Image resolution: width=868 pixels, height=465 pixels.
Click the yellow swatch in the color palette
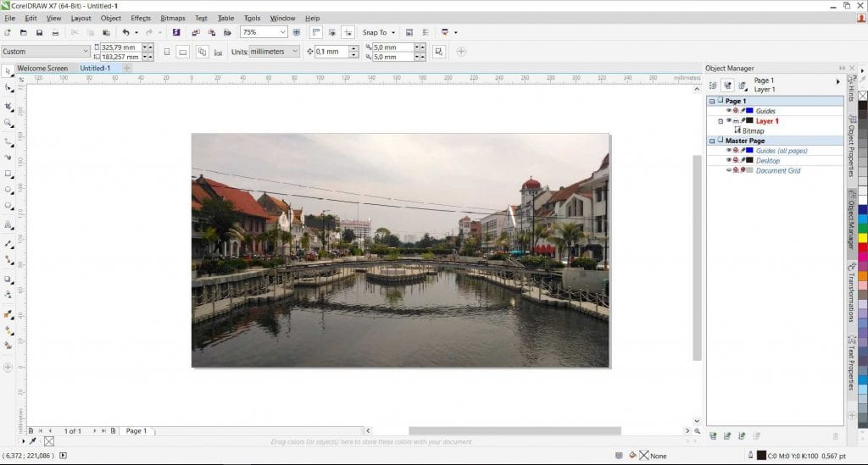(862, 238)
